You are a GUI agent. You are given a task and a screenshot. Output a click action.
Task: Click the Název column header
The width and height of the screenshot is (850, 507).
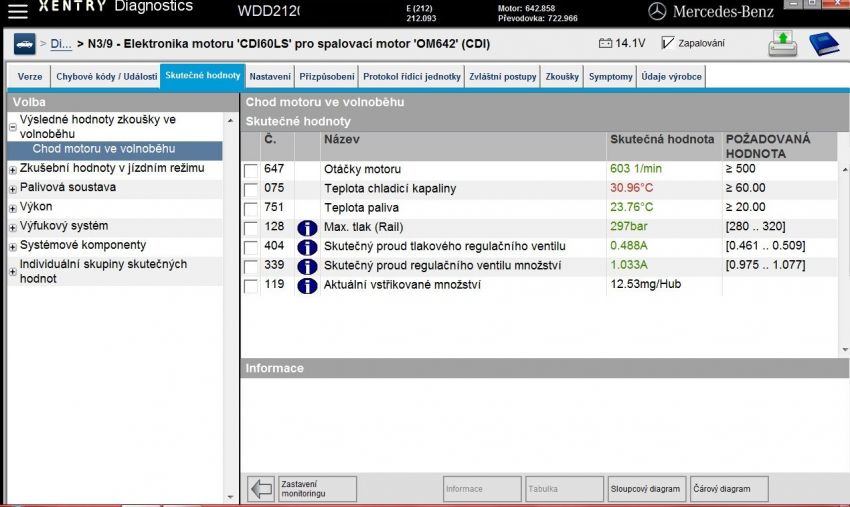coord(463,146)
